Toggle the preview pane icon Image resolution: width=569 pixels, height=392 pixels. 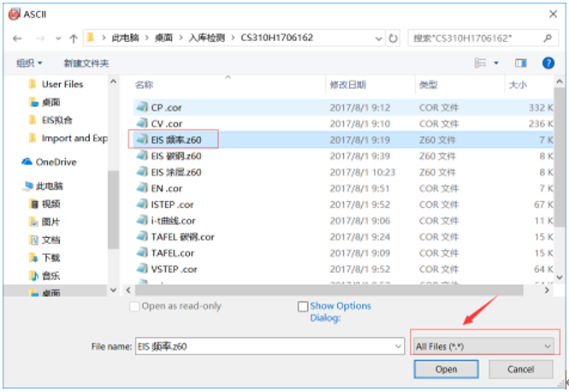point(521,63)
